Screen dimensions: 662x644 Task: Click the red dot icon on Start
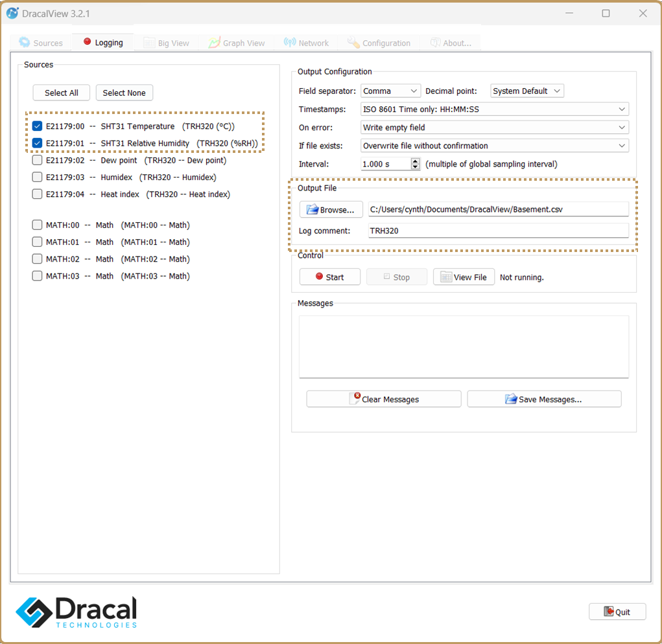pos(319,276)
